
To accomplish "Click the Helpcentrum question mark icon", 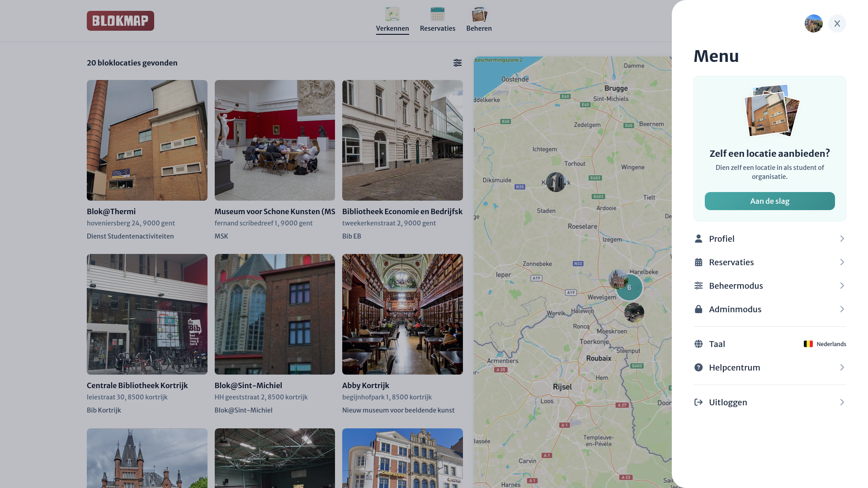I will pos(698,367).
